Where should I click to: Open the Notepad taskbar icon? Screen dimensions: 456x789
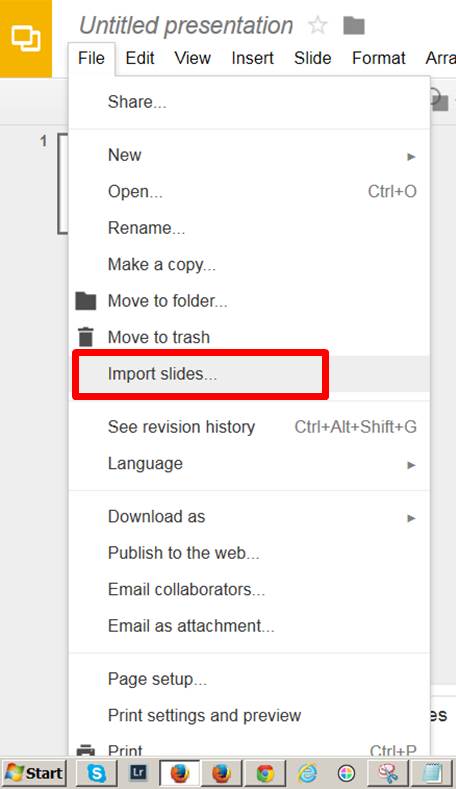(x=431, y=773)
